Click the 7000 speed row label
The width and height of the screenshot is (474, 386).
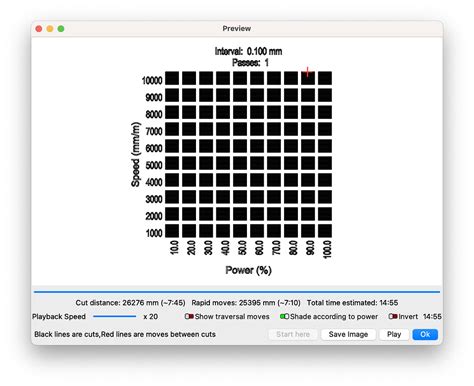[x=154, y=131]
